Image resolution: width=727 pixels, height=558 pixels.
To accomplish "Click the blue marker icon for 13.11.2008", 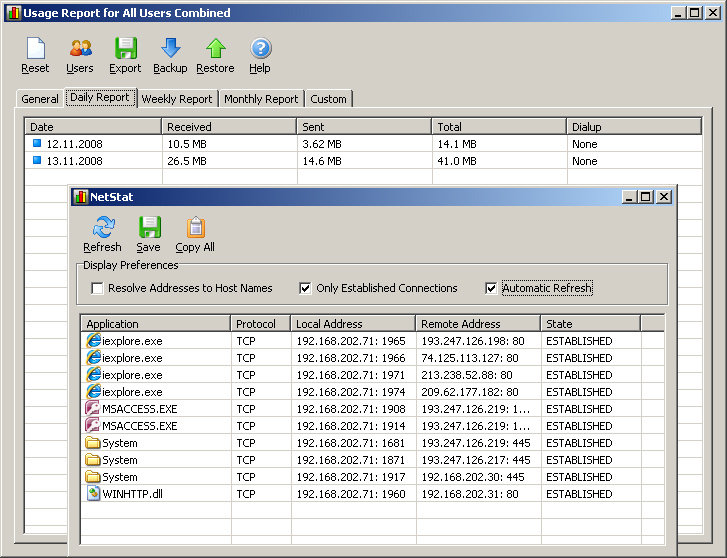I will click(x=37, y=160).
